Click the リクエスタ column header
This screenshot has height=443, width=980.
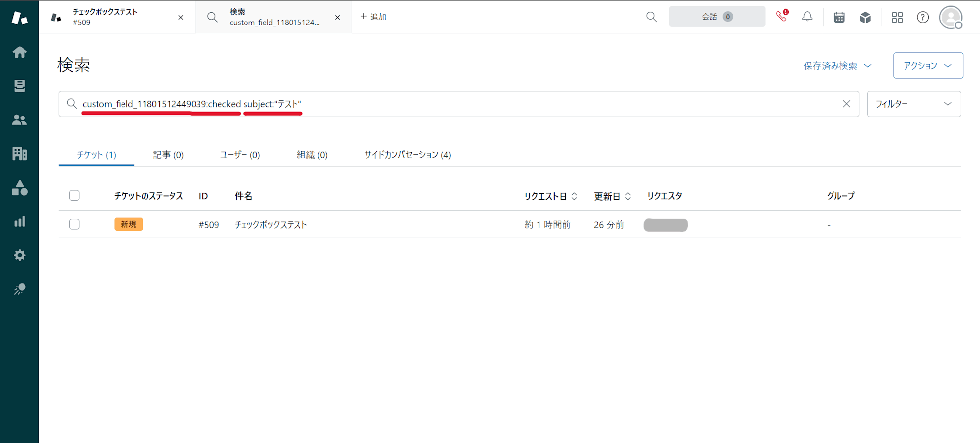664,196
